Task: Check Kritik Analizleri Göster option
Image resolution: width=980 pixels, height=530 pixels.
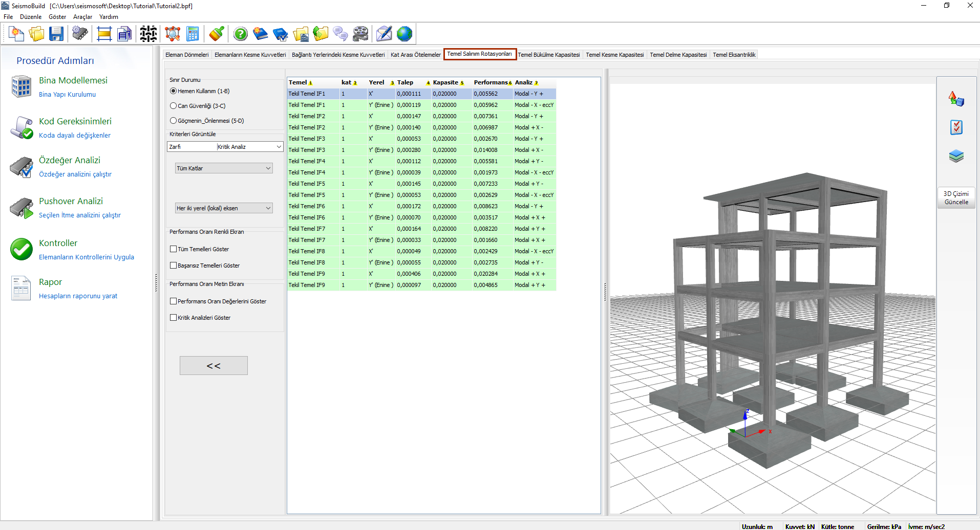Action: [x=174, y=318]
